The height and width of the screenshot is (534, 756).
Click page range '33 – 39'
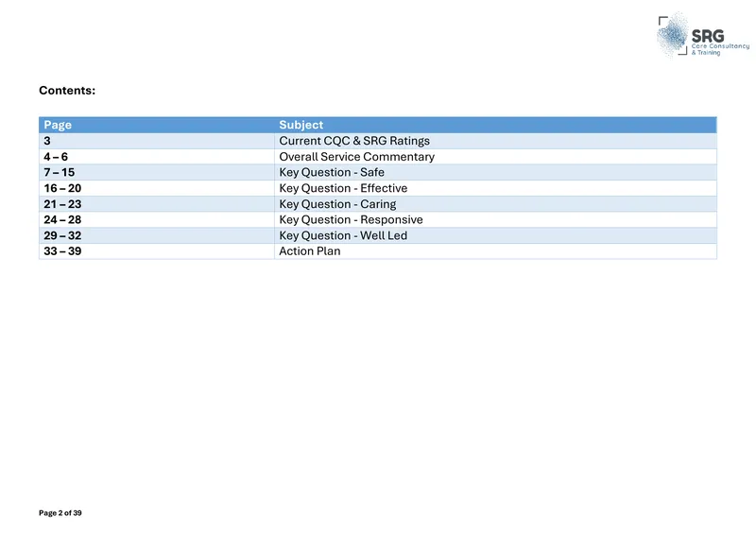click(x=62, y=250)
